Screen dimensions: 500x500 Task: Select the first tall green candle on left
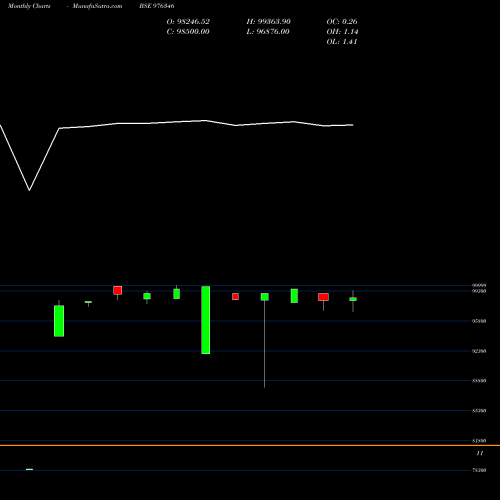(x=59, y=321)
